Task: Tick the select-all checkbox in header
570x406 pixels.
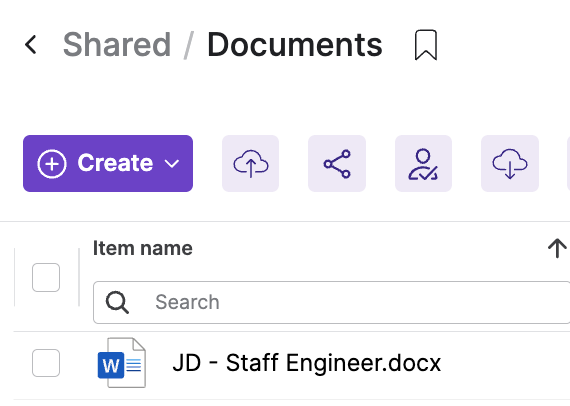Action: 46,277
